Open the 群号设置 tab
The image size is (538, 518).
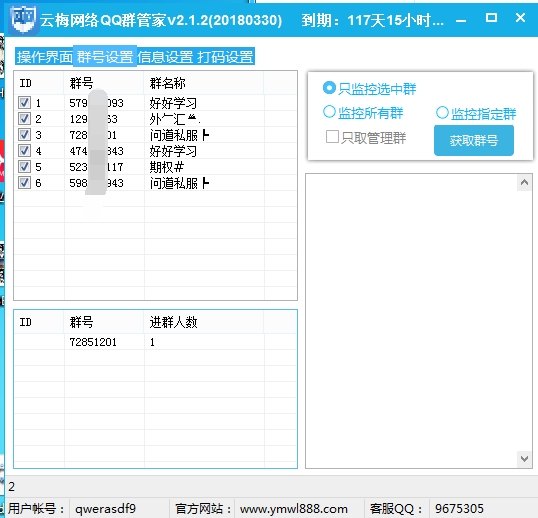[x=105, y=57]
